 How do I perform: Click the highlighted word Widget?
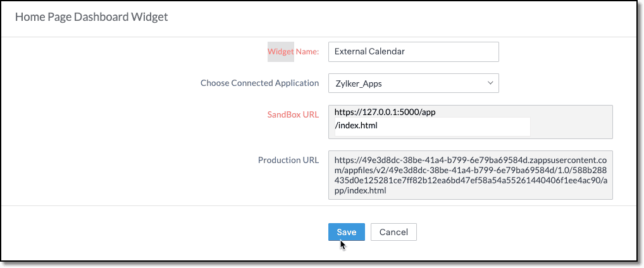click(281, 51)
